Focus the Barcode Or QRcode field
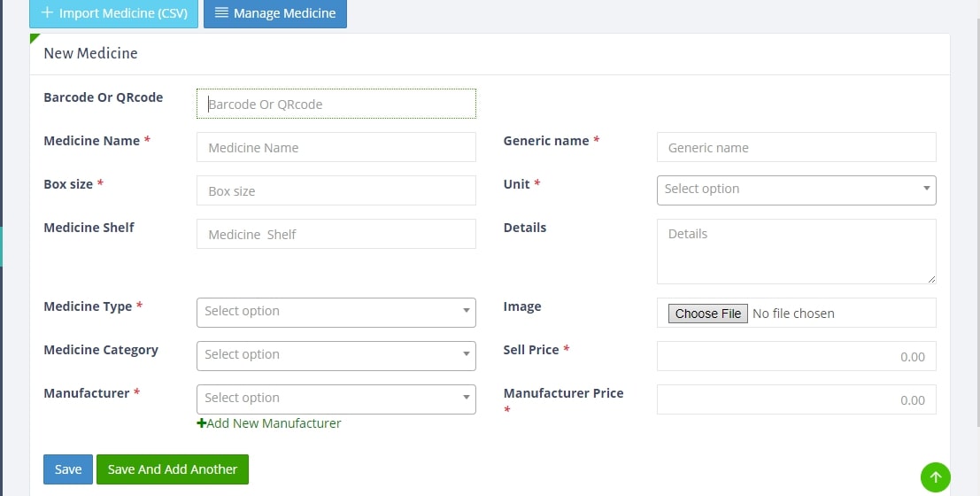 click(x=336, y=104)
